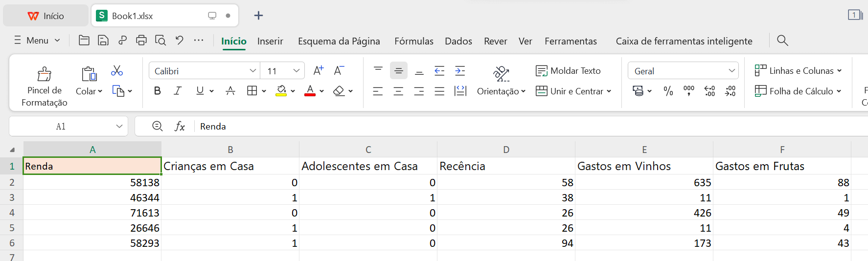The width and height of the screenshot is (868, 261).
Task: Open Caixa de ferramentas inteligente
Action: tap(684, 41)
